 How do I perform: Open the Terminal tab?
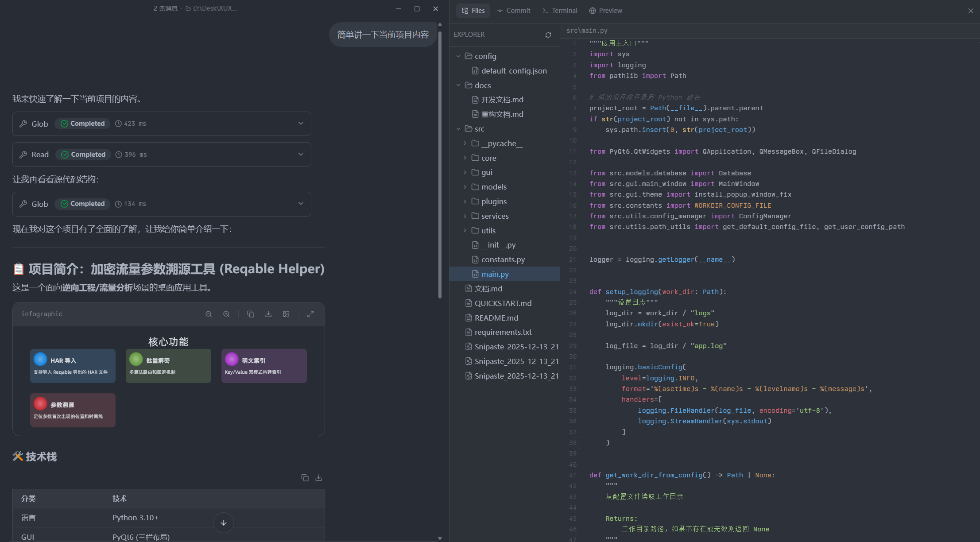point(560,11)
